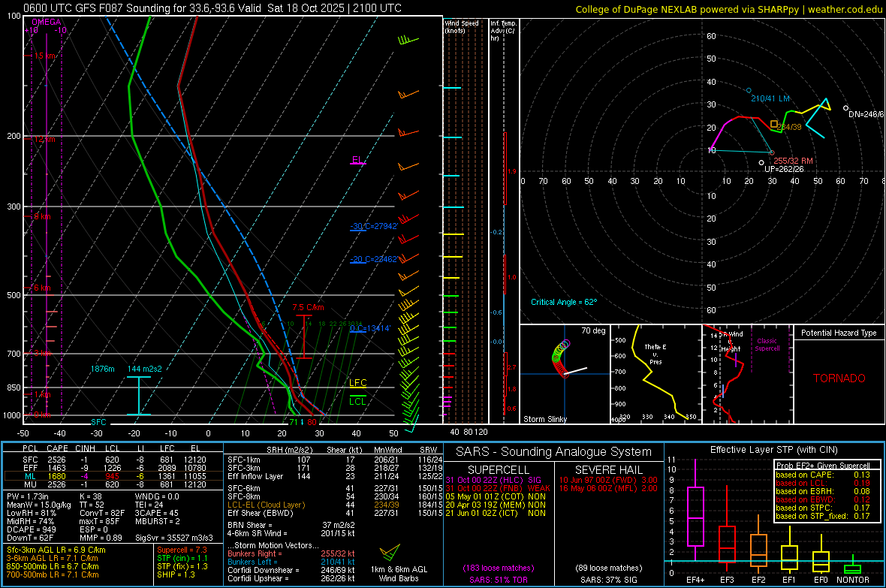This screenshot has height=588, width=886.
Task: Click the 255/32 RM storm motion marker
Action: 772,152
